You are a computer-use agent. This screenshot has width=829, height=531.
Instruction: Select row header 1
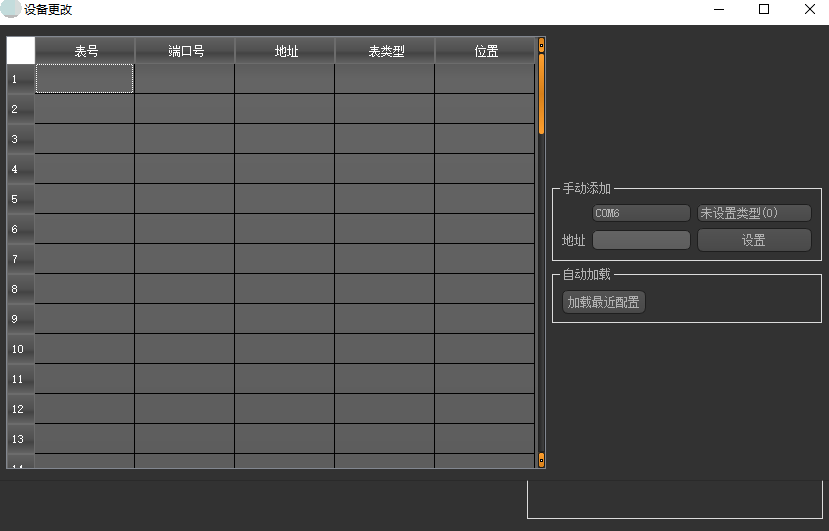click(21, 79)
